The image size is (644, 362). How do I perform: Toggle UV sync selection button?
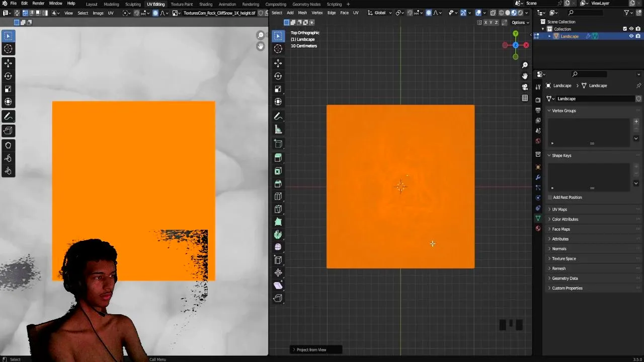coord(17,13)
